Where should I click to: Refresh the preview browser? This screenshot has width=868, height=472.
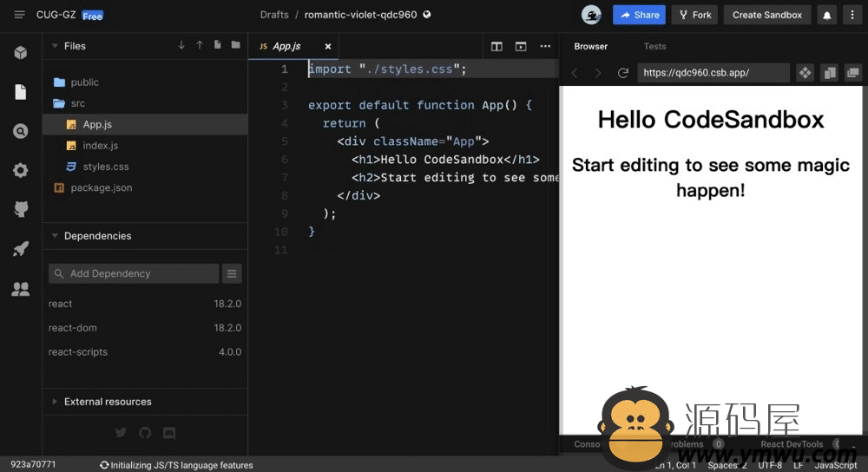coord(622,73)
